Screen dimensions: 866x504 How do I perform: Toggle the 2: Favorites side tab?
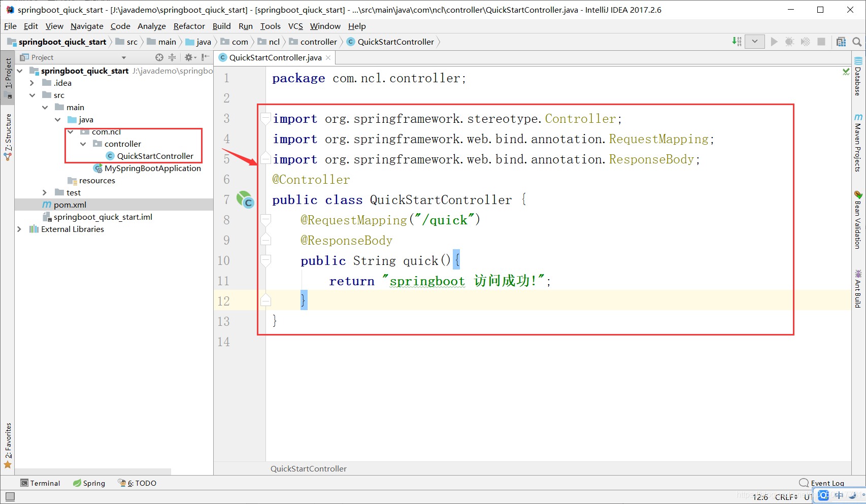point(8,446)
